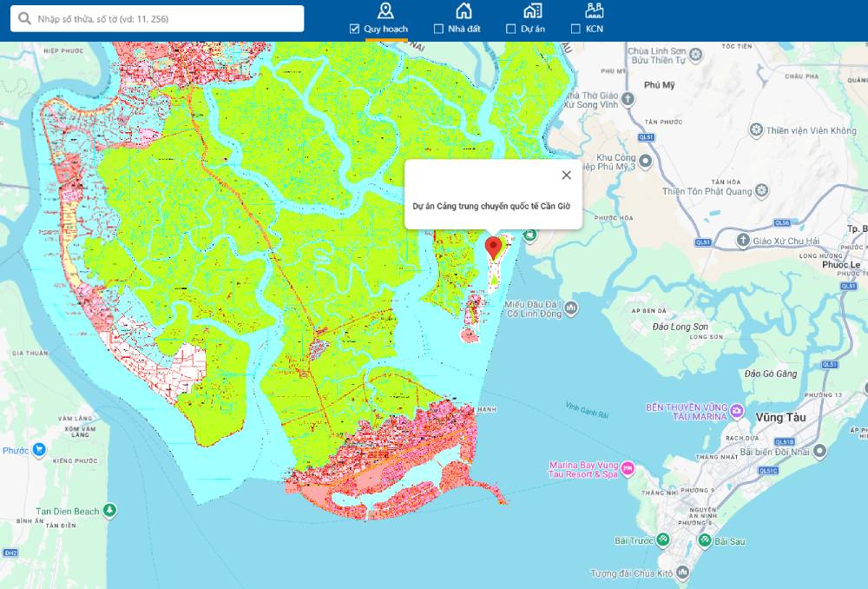The height and width of the screenshot is (589, 868).
Task: Select Bến Thuyền Vũng Tàu Marina marker
Action: 737,408
